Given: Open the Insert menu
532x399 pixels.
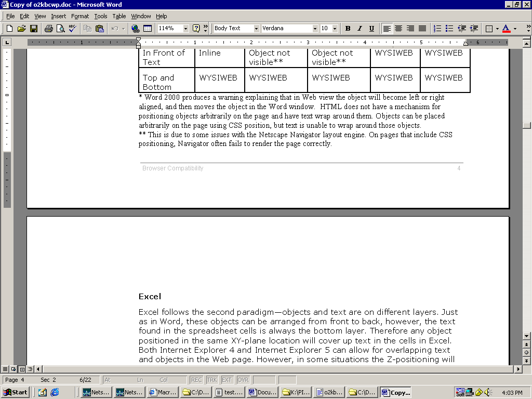Looking at the screenshot, I should (59, 16).
